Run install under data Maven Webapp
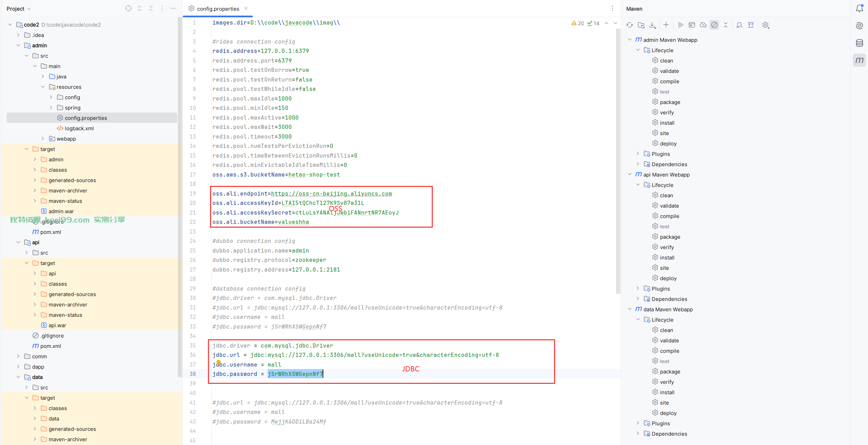Image resolution: width=868 pixels, height=445 pixels. coord(667,392)
